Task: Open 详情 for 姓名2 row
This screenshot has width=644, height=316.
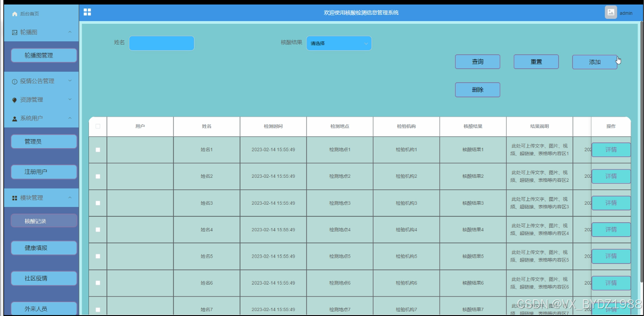Action: (x=611, y=176)
